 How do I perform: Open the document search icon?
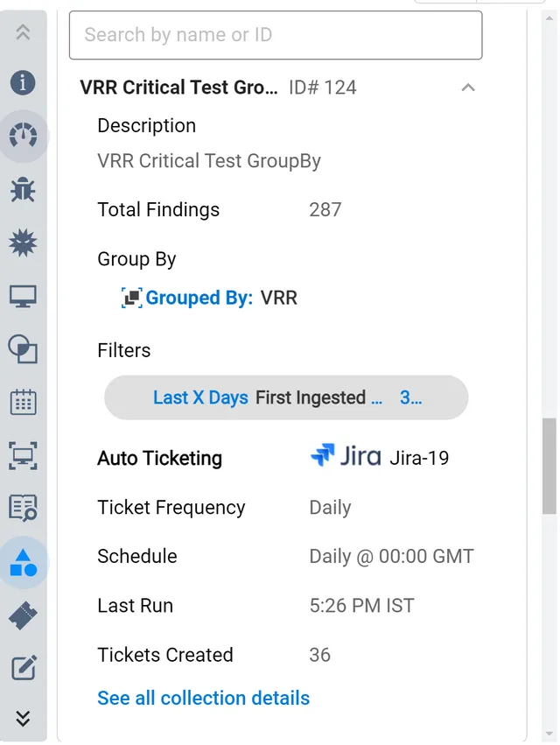(23, 508)
